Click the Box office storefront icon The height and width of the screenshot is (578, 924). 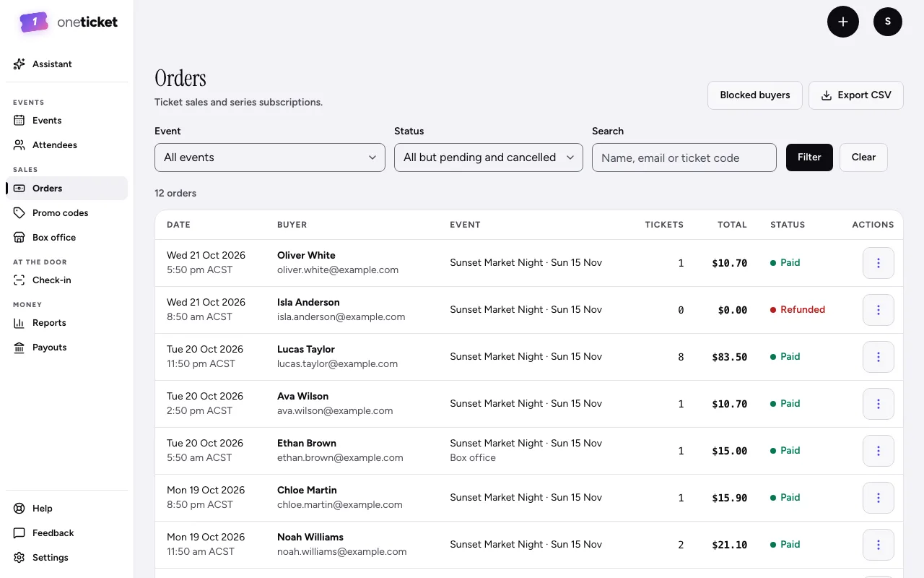tap(19, 238)
